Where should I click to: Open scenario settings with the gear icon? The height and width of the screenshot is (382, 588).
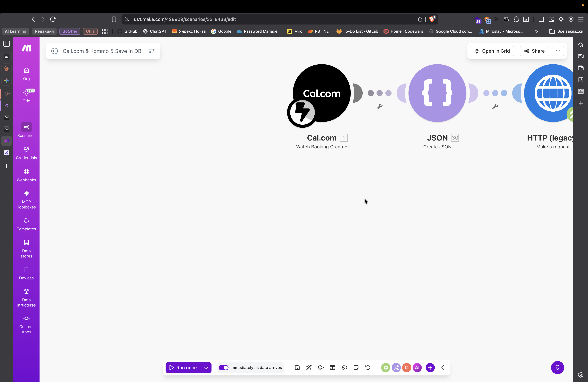click(344, 367)
